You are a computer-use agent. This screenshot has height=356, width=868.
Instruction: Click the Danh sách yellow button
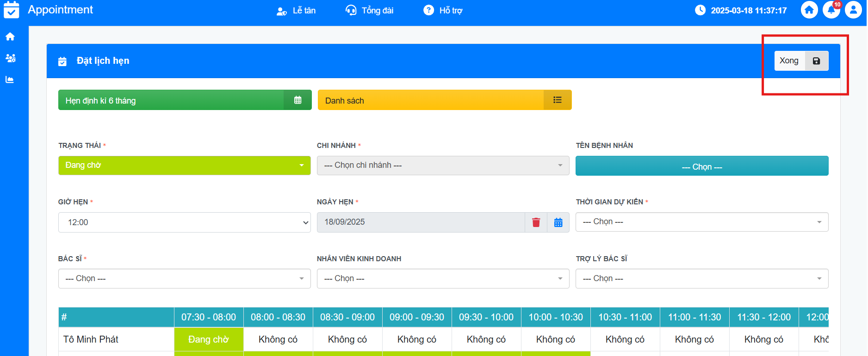444,100
